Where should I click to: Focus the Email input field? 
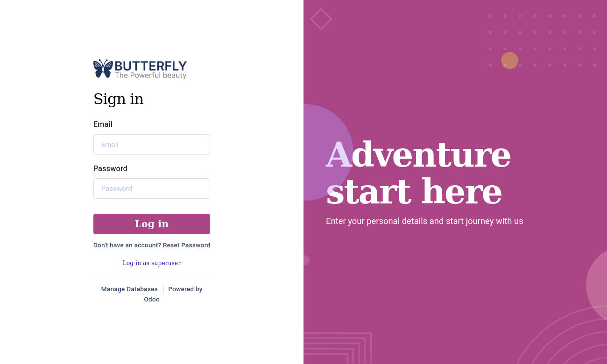152,145
